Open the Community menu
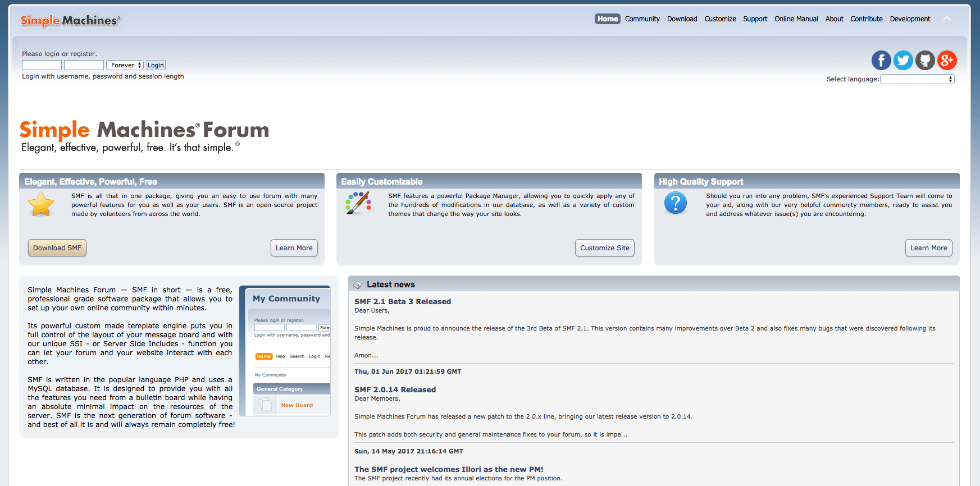 point(642,19)
